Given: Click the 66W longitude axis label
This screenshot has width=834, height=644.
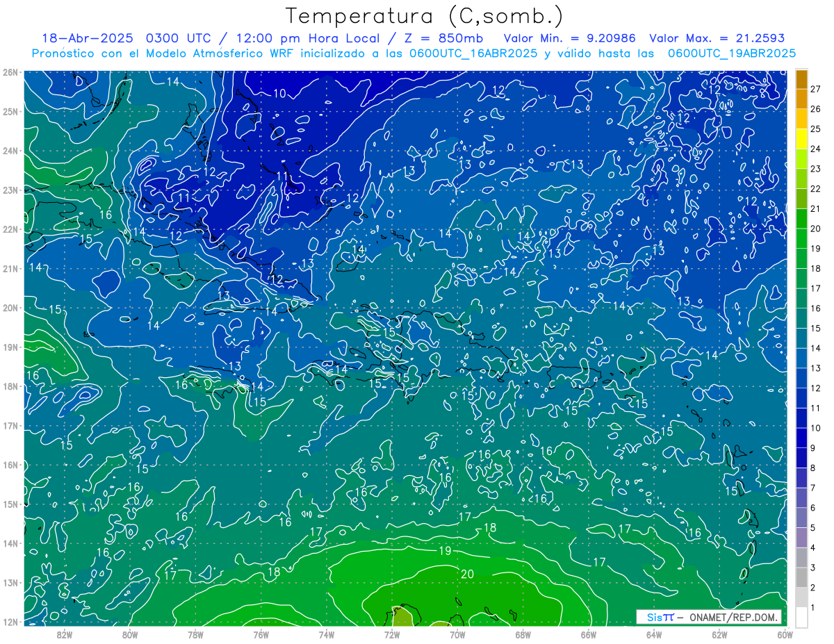Looking at the screenshot, I should coord(589,634).
